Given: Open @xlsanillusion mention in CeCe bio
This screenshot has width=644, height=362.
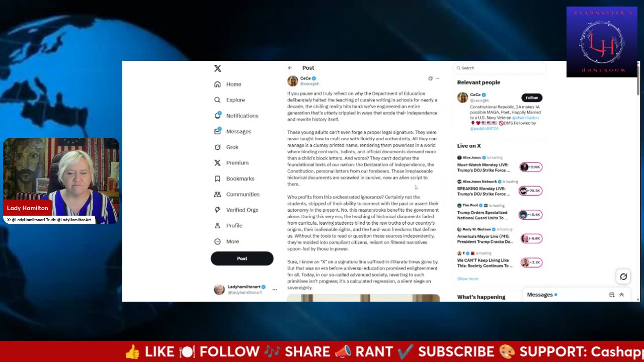Looking at the screenshot, I should [525, 118].
